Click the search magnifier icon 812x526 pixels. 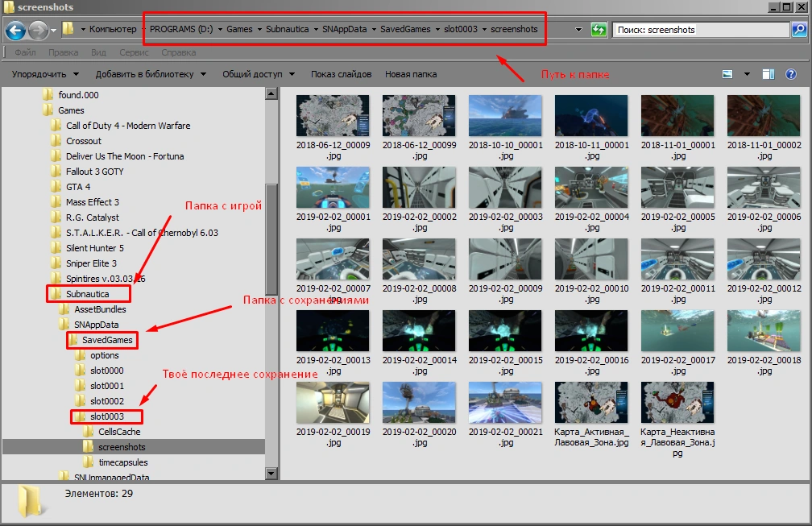point(798,30)
